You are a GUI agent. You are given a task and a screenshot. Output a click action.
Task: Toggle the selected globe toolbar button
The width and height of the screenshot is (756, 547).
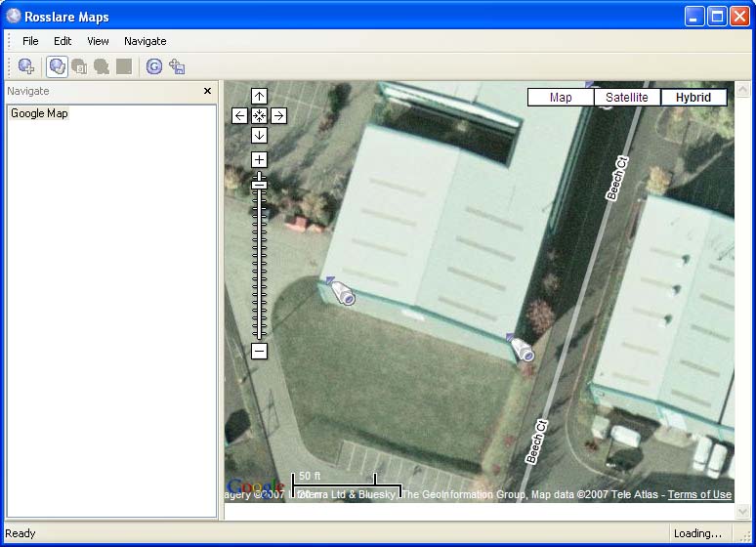[x=58, y=66]
